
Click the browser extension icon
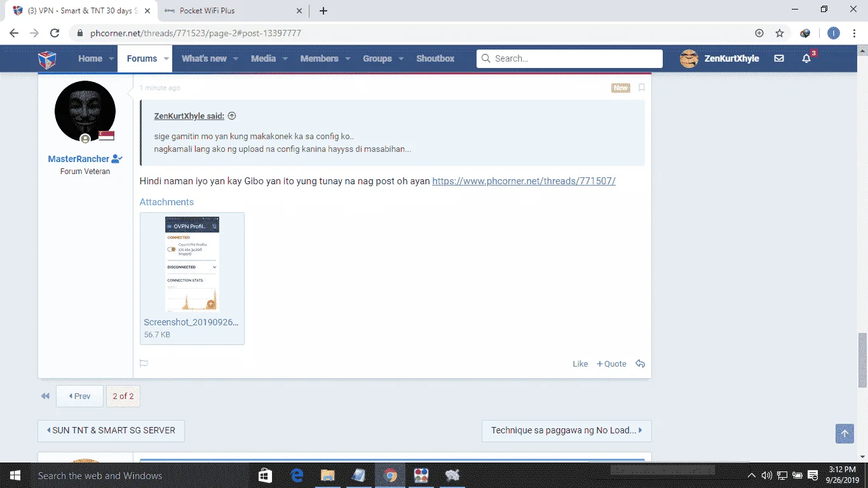pyautogui.click(x=806, y=33)
